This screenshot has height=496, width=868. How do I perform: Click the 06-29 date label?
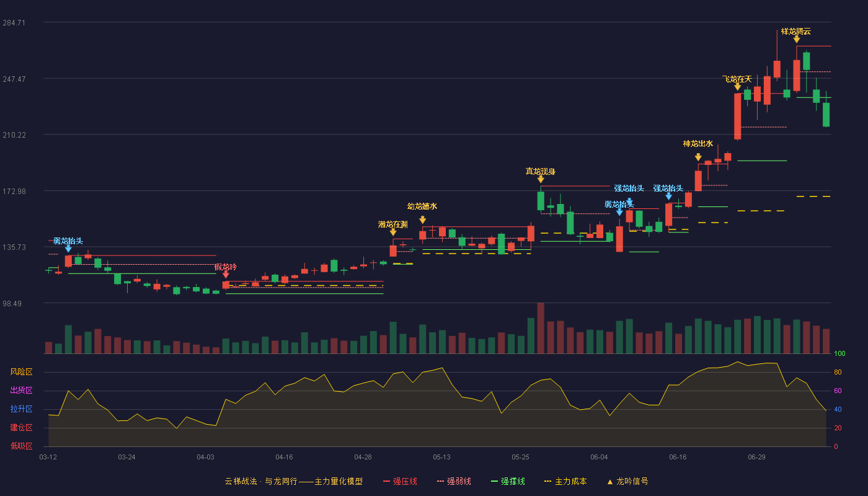(x=756, y=457)
